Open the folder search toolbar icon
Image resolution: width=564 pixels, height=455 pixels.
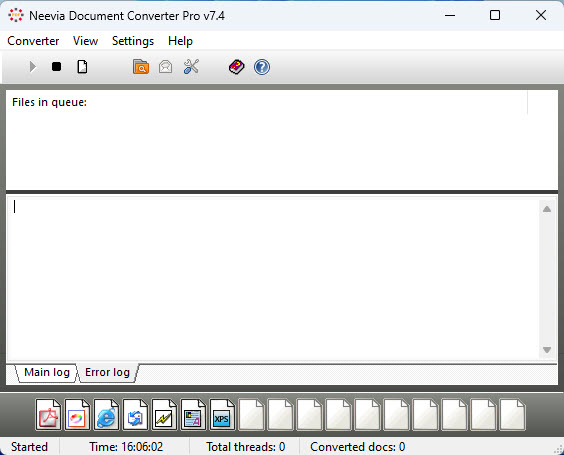(141, 67)
